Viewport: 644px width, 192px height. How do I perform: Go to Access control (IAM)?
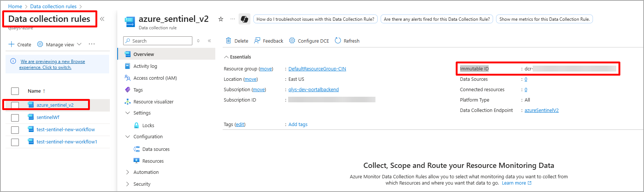(x=155, y=78)
